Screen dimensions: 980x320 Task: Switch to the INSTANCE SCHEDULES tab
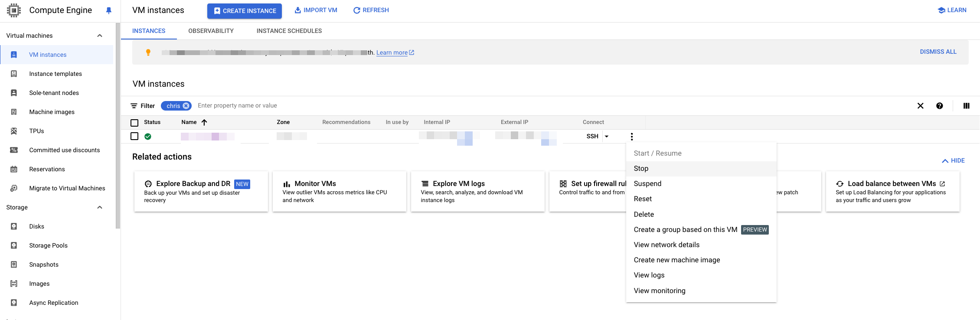(x=289, y=31)
